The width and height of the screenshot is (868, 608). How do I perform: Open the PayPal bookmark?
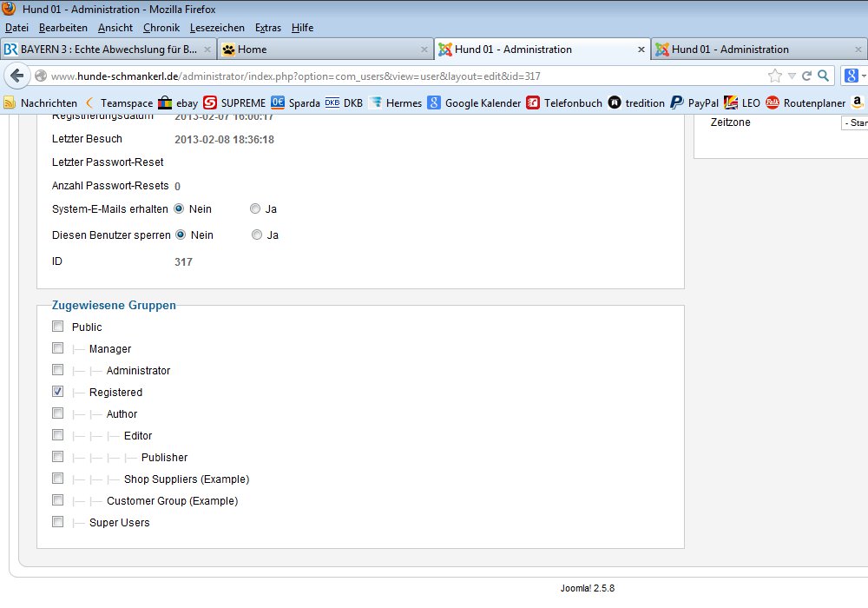coord(694,102)
